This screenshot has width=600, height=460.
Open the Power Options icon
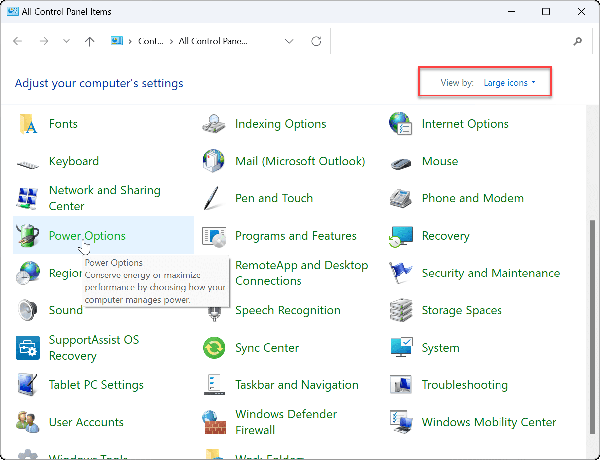28,236
